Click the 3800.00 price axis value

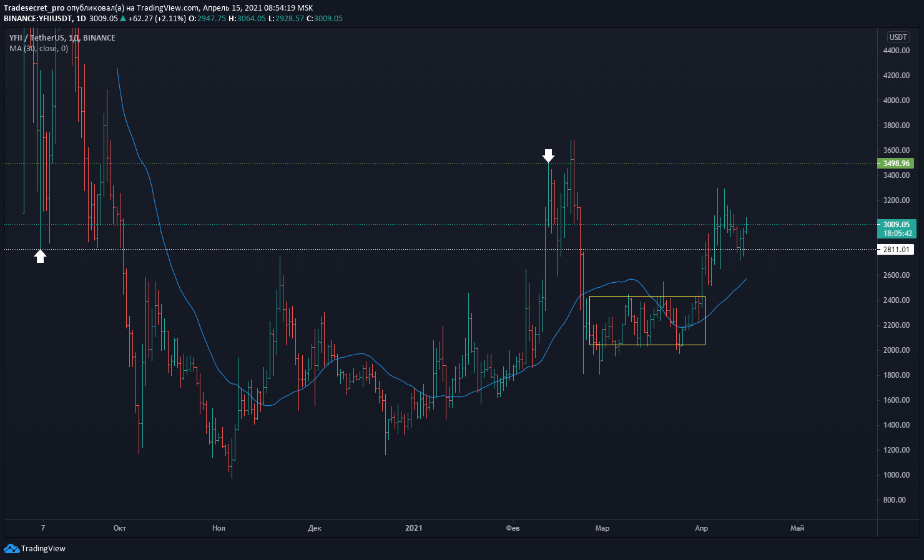coord(897,125)
